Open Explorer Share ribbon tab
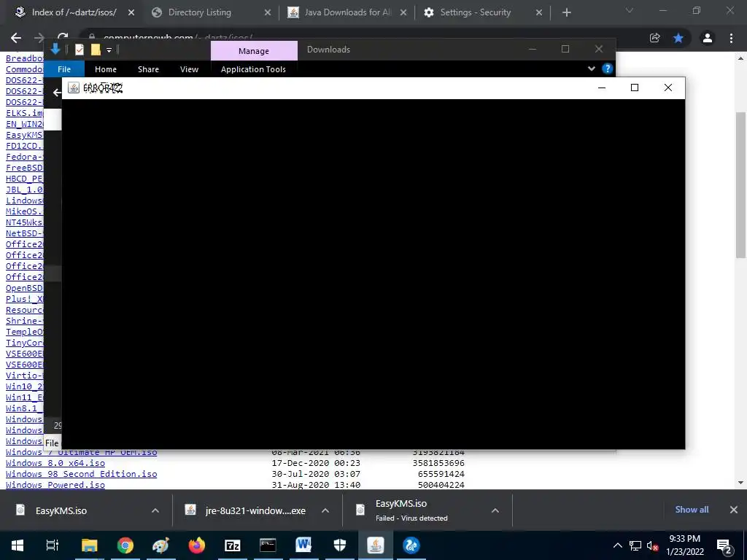This screenshot has width=747, height=560. point(148,69)
